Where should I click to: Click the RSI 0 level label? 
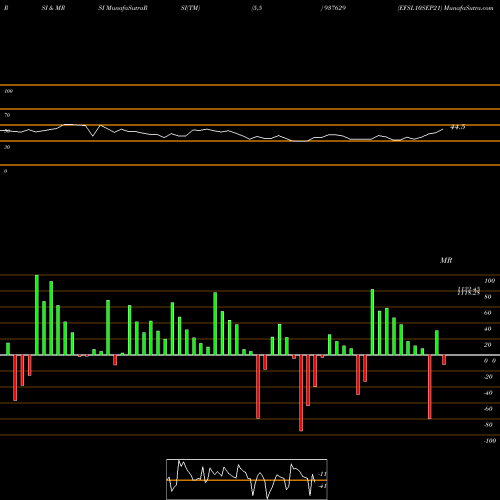tap(5, 171)
